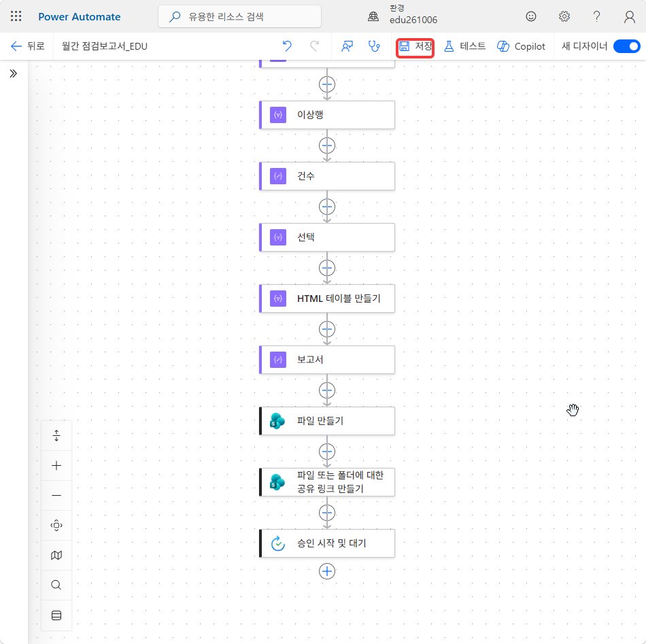Toggle the minimap icon
The width and height of the screenshot is (646, 644).
(56, 556)
